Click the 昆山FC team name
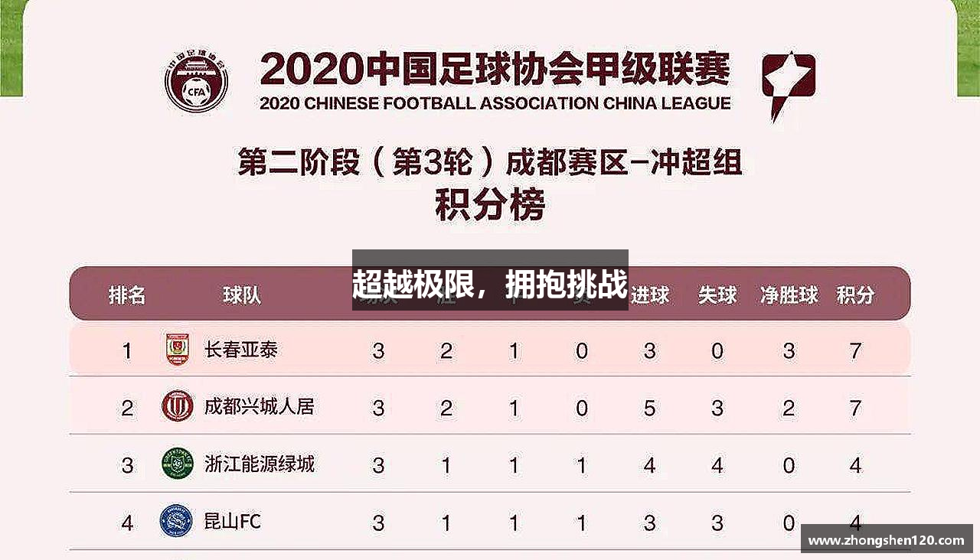The image size is (980, 560). click(x=233, y=522)
